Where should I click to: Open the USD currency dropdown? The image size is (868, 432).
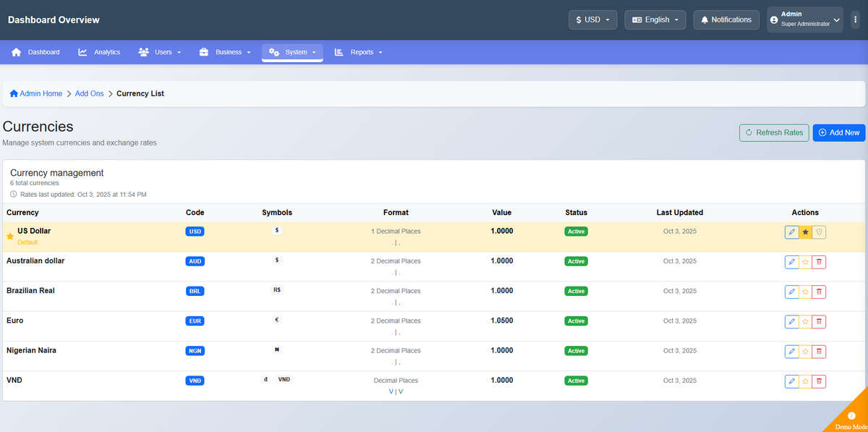tap(592, 20)
